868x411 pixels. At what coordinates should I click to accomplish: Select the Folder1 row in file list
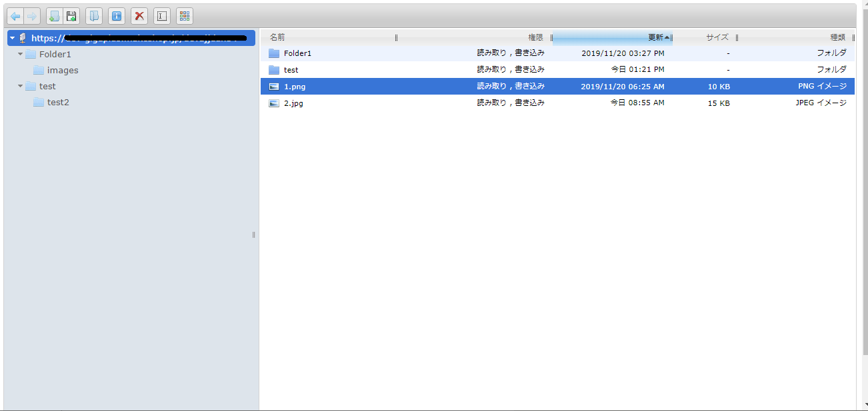[x=297, y=53]
